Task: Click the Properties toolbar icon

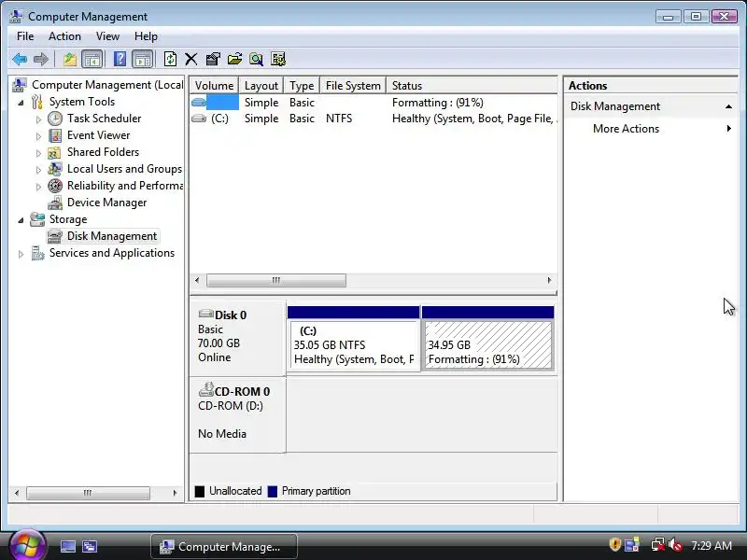Action: (213, 59)
